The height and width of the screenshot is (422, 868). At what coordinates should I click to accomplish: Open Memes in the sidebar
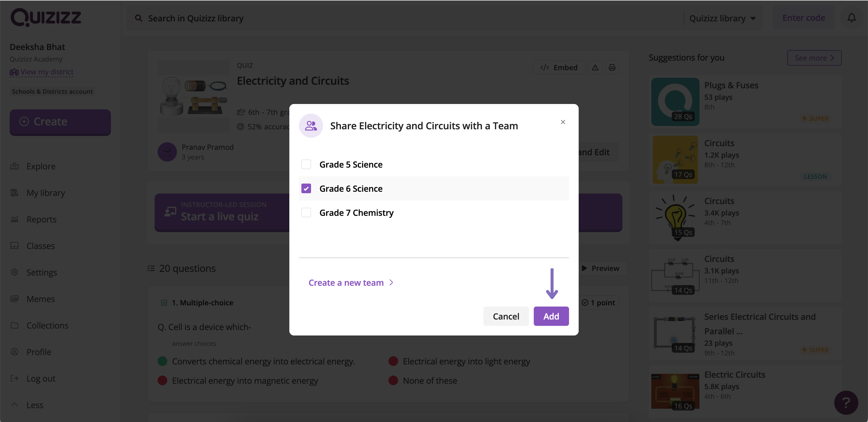coord(41,299)
